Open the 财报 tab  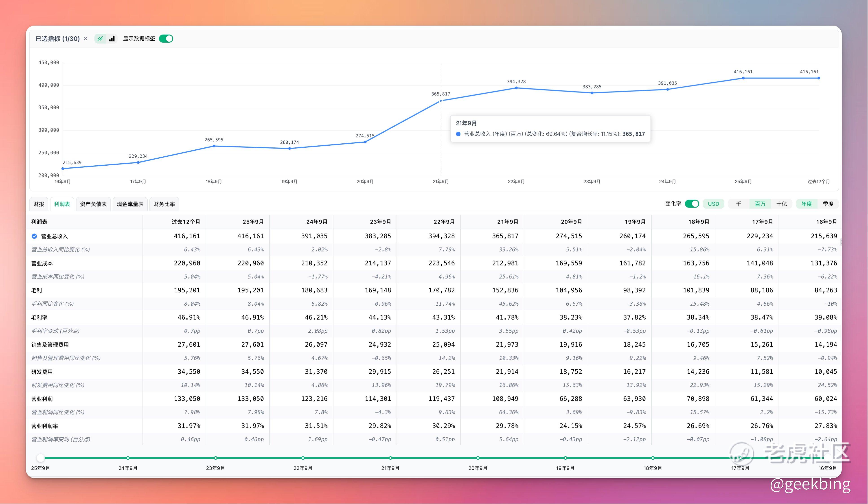pos(39,204)
